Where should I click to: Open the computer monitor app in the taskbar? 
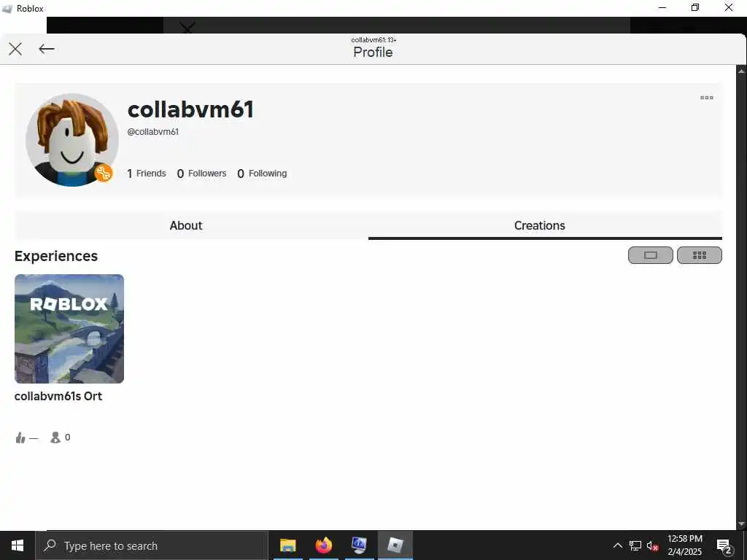tap(359, 545)
